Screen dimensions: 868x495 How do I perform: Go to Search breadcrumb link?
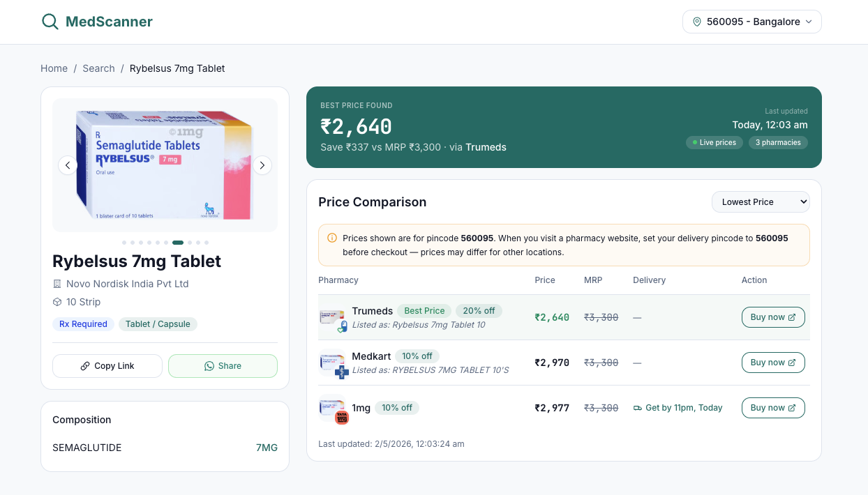pyautogui.click(x=98, y=68)
